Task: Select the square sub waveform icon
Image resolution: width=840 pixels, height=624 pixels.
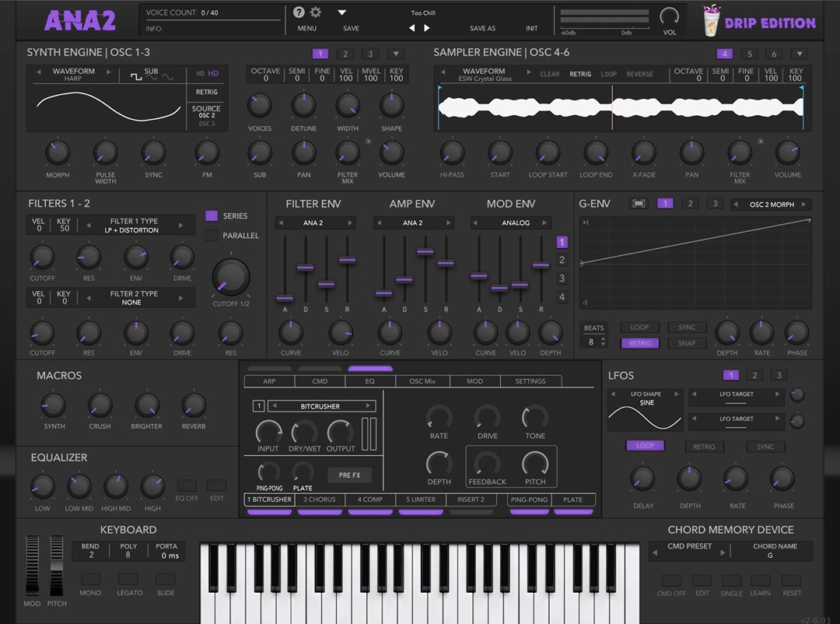Action: [136, 77]
